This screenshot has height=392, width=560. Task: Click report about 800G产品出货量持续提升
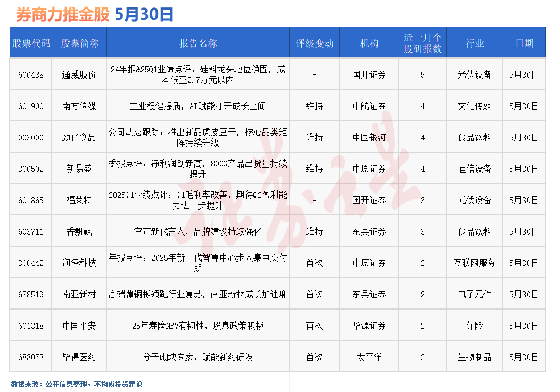click(198, 169)
